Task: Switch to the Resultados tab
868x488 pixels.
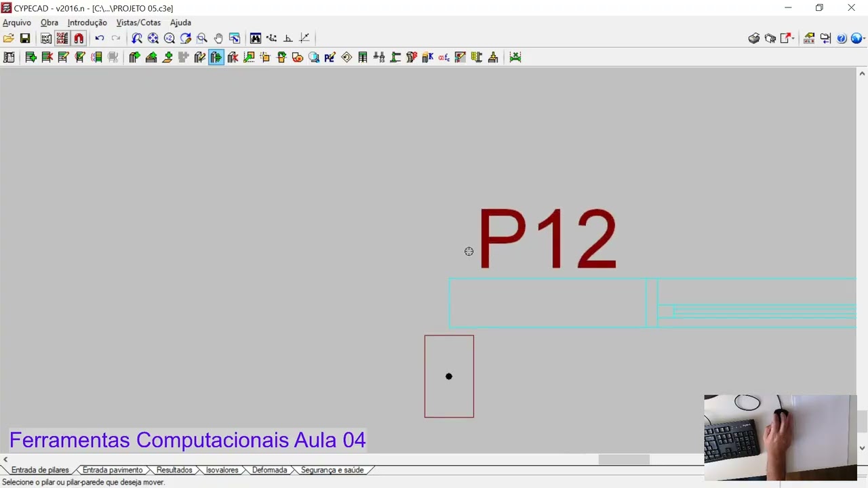Action: point(174,470)
